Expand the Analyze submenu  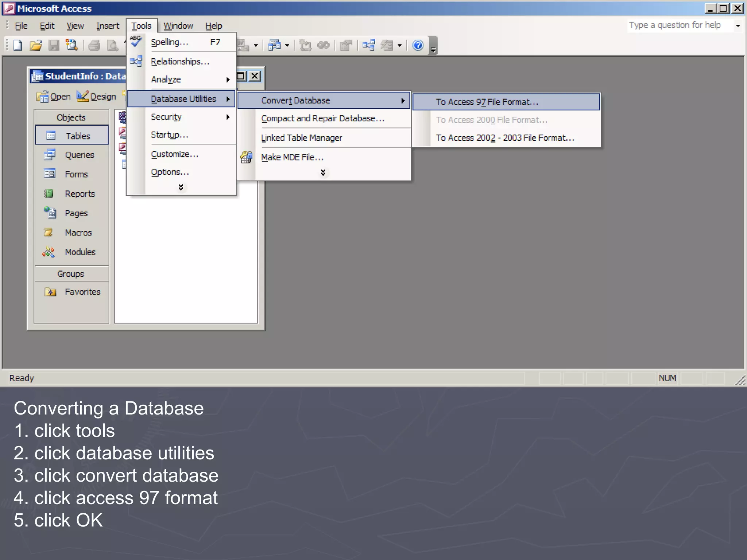pos(181,79)
